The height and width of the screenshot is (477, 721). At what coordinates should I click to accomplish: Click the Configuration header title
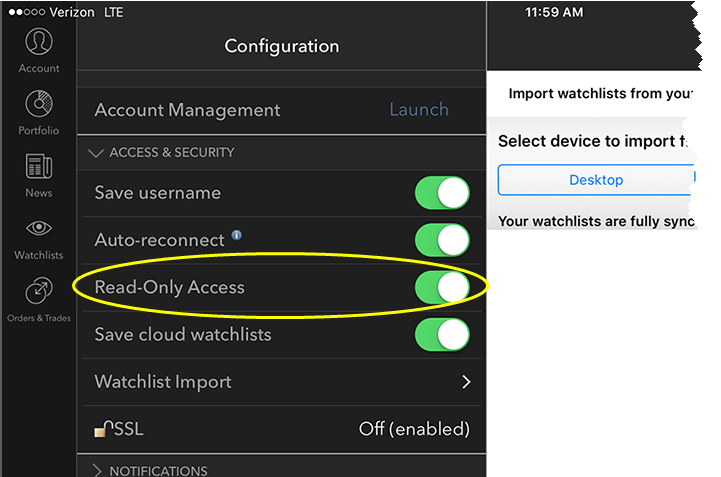click(x=281, y=46)
